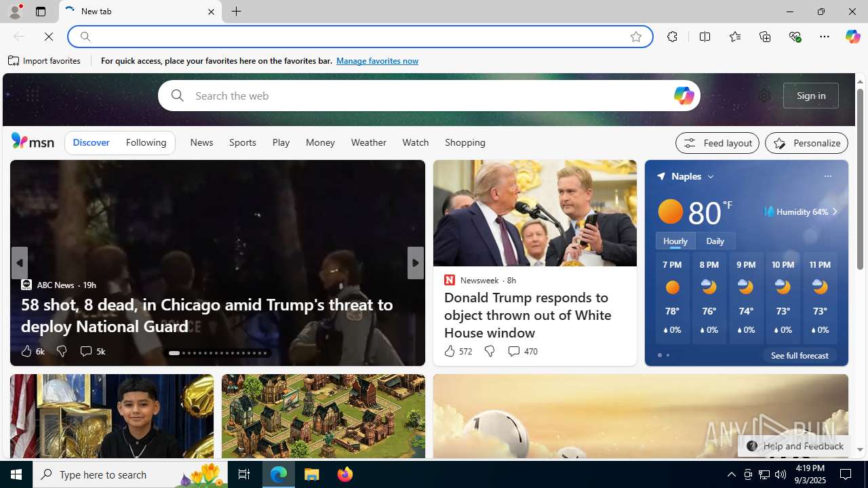The width and height of the screenshot is (868, 488).
Task: Add this page to favorites star
Action: click(x=635, y=37)
